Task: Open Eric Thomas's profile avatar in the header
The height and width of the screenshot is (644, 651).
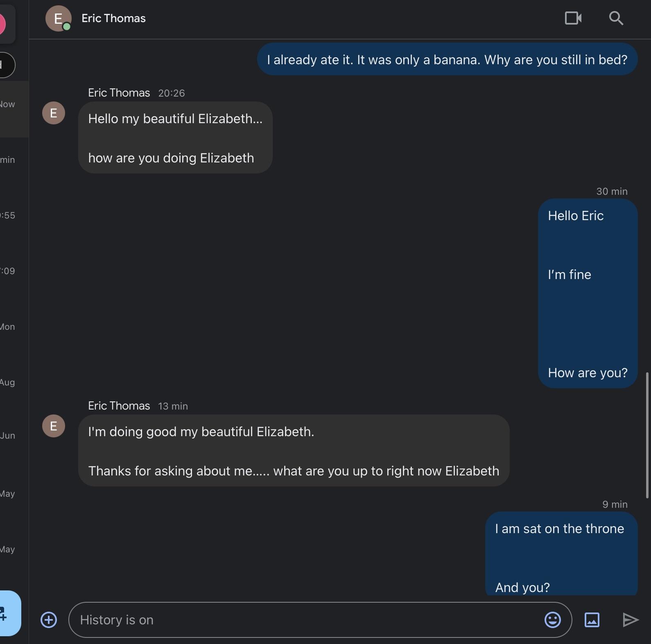Action: coord(58,18)
